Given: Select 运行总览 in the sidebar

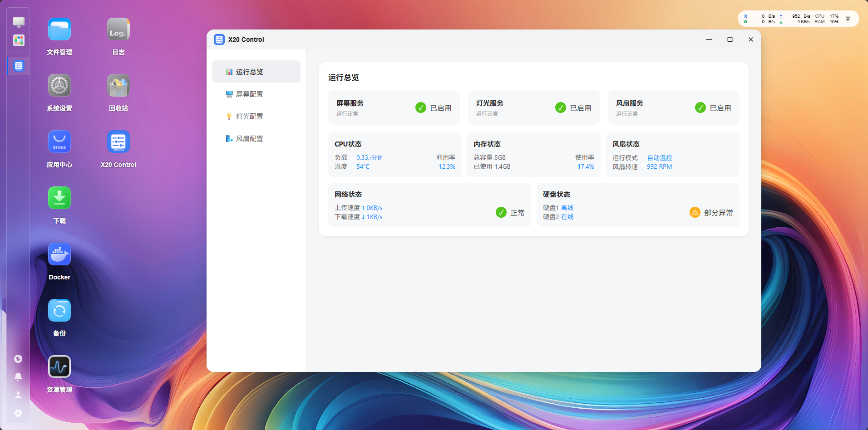Looking at the screenshot, I should click(x=256, y=72).
